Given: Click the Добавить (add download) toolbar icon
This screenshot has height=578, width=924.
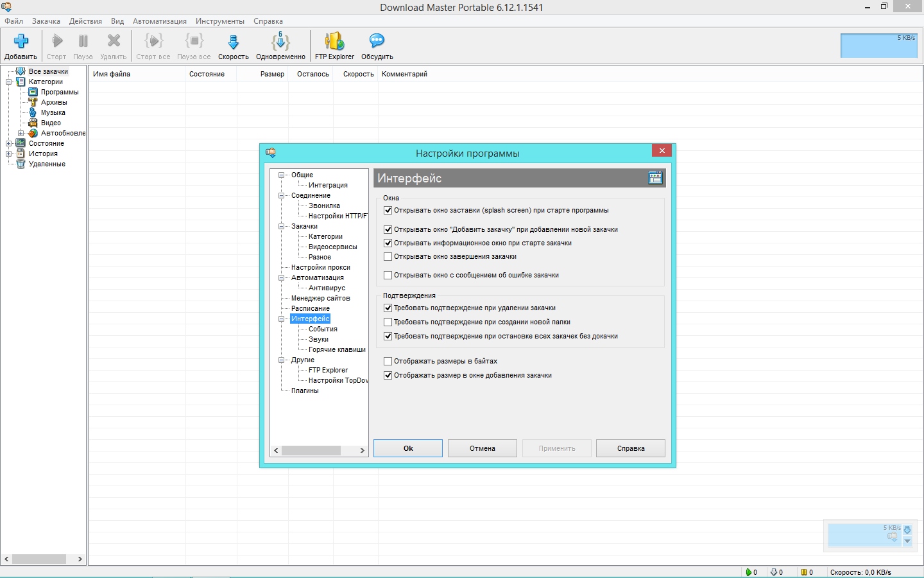Looking at the screenshot, I should 21,41.
